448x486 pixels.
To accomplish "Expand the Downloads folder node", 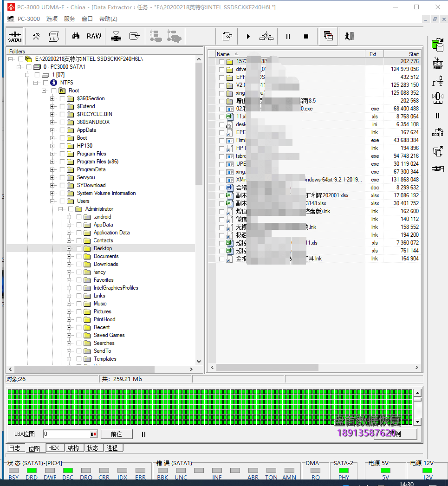I will [69, 265].
